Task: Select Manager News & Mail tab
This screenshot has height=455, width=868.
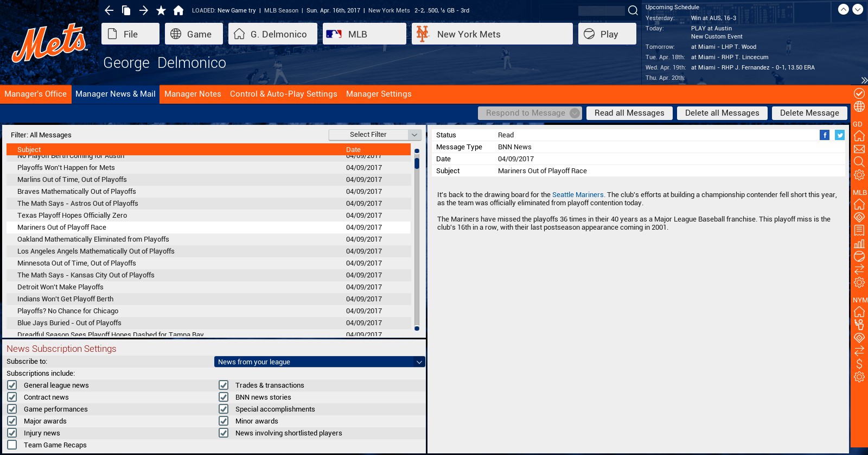Action: coord(116,94)
